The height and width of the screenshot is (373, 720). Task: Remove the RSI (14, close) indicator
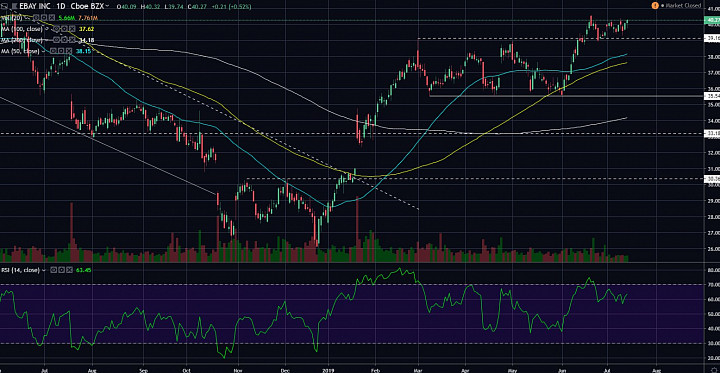[69, 270]
